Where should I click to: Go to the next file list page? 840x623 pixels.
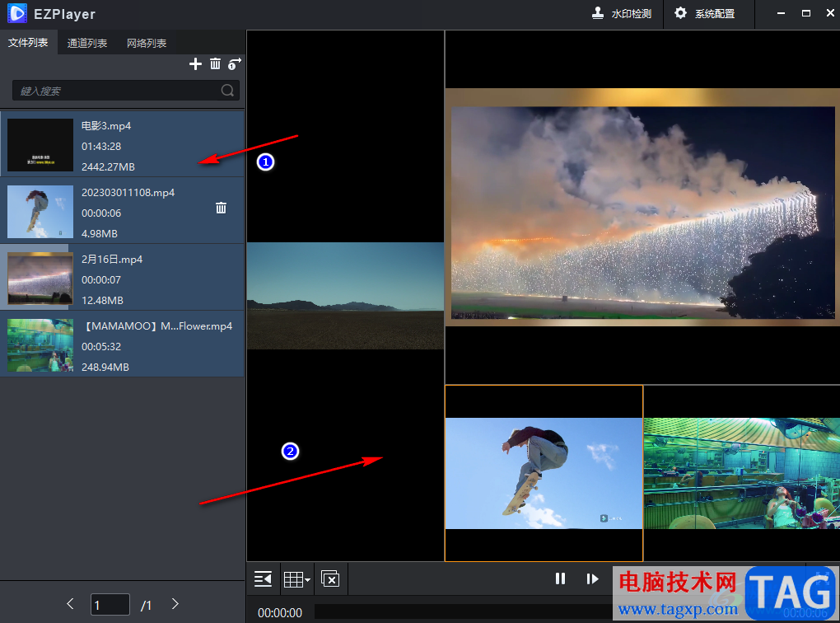tap(175, 604)
